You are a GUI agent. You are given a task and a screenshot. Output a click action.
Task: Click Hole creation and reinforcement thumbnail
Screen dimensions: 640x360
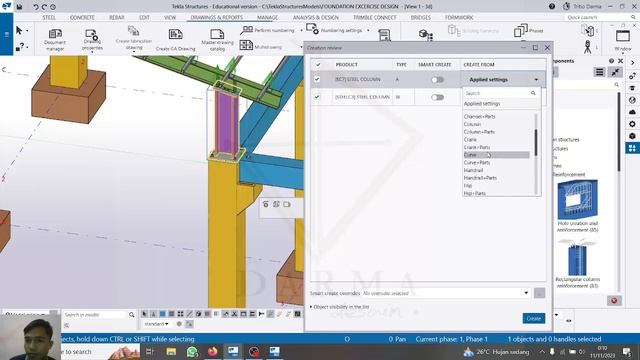pos(577,200)
